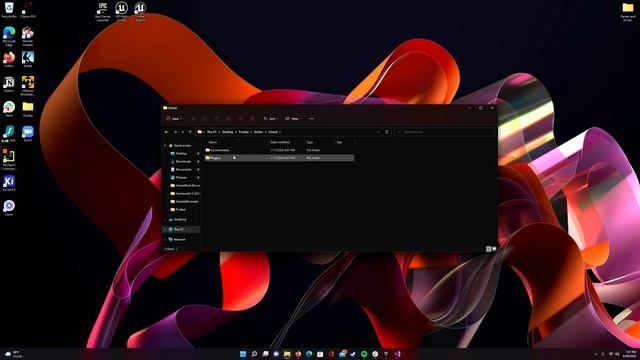Select the Plugins folder row
The height and width of the screenshot is (360, 640).
pos(280,158)
